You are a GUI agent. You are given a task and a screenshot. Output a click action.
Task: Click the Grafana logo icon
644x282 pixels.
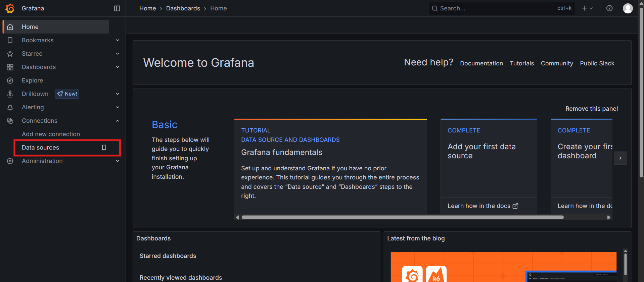(10, 8)
